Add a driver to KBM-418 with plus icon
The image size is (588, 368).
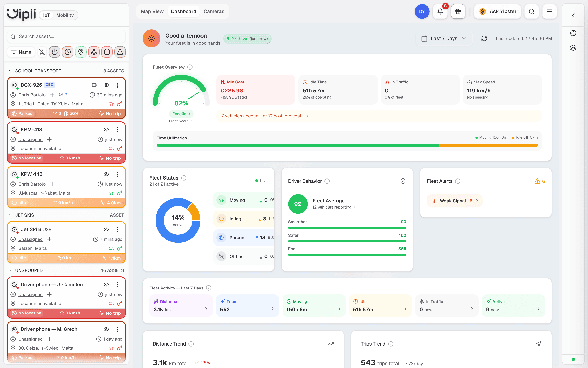click(49, 139)
